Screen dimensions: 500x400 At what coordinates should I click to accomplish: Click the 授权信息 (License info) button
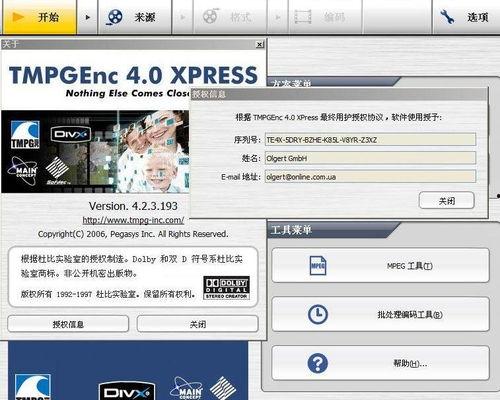[x=68, y=324]
